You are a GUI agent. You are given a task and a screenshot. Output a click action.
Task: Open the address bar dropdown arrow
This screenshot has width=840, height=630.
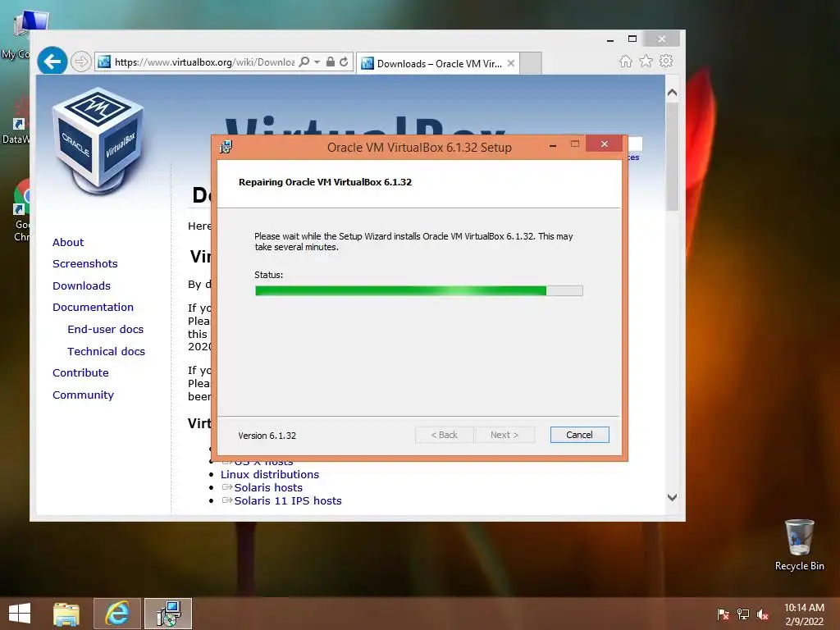(x=317, y=62)
